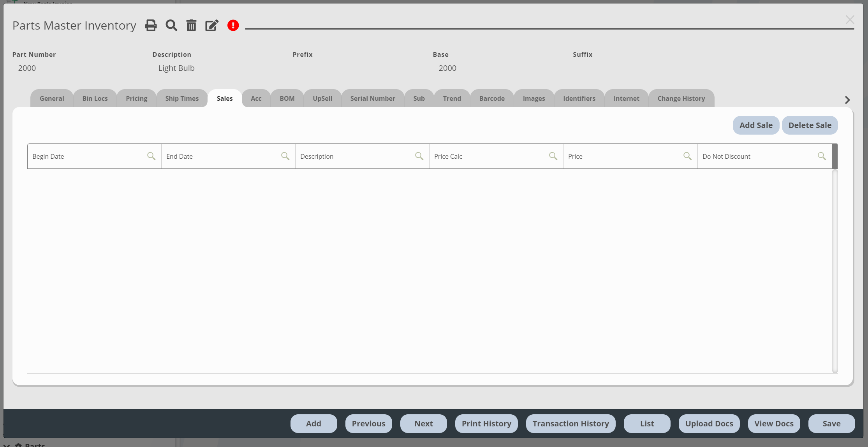Click the Part Number field

(76, 68)
